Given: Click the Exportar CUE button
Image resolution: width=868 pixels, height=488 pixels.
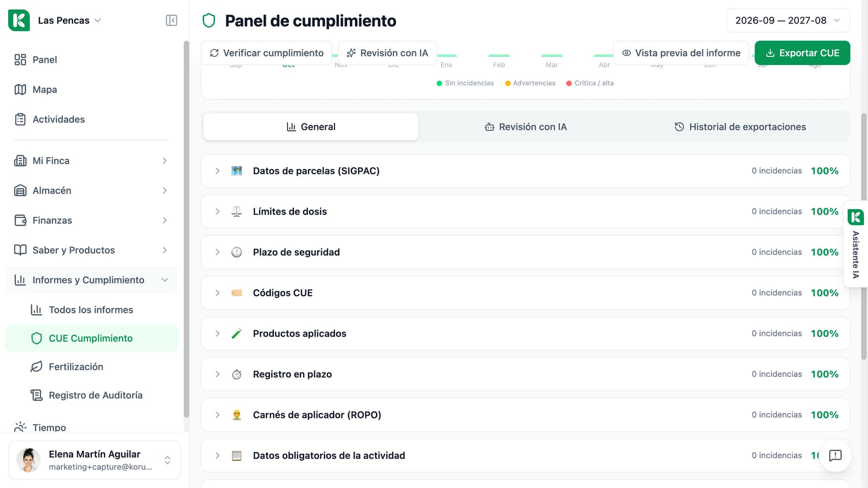Looking at the screenshot, I should pyautogui.click(x=802, y=53).
